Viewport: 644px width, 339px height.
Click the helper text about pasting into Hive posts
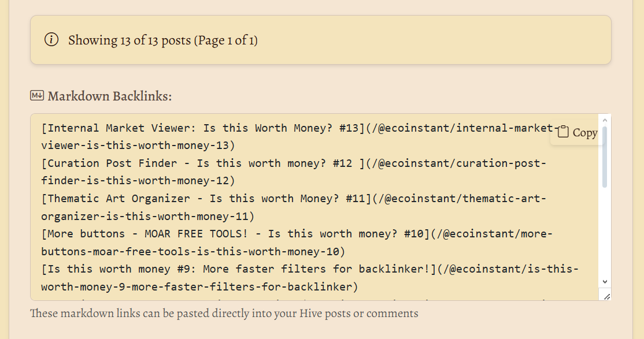pos(224,314)
